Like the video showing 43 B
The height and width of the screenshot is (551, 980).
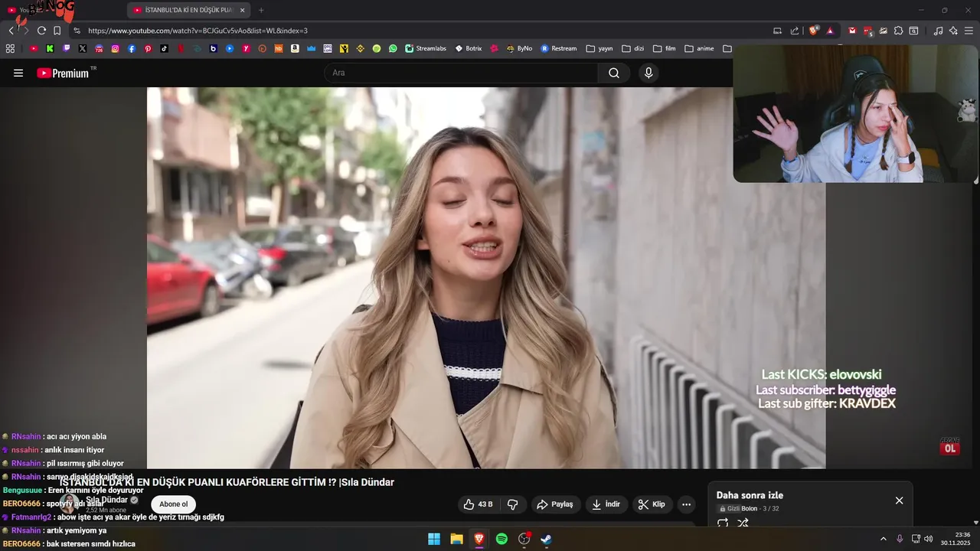tap(479, 504)
